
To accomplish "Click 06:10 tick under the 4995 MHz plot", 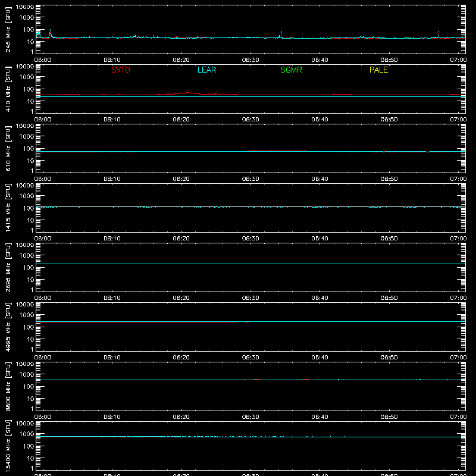I will [x=112, y=358].
